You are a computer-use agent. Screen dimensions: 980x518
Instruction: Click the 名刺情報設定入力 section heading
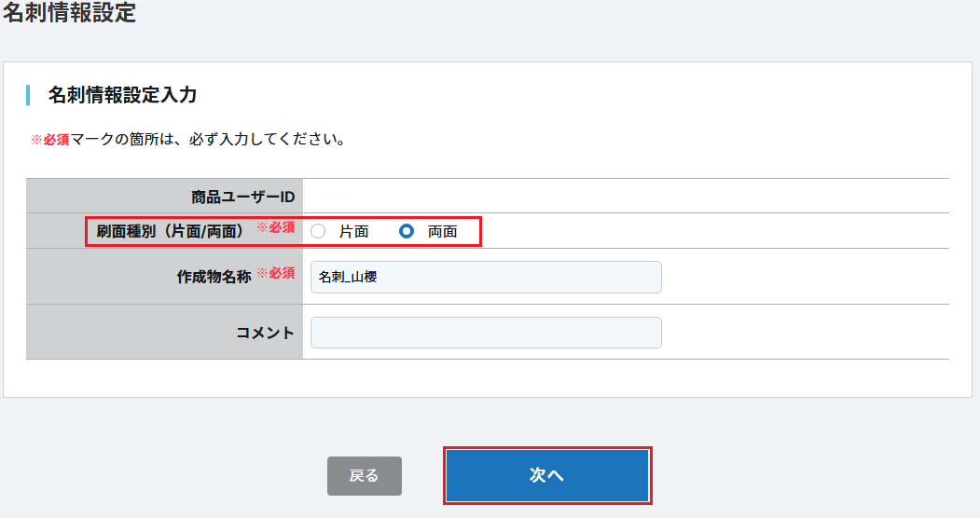pyautogui.click(x=122, y=95)
